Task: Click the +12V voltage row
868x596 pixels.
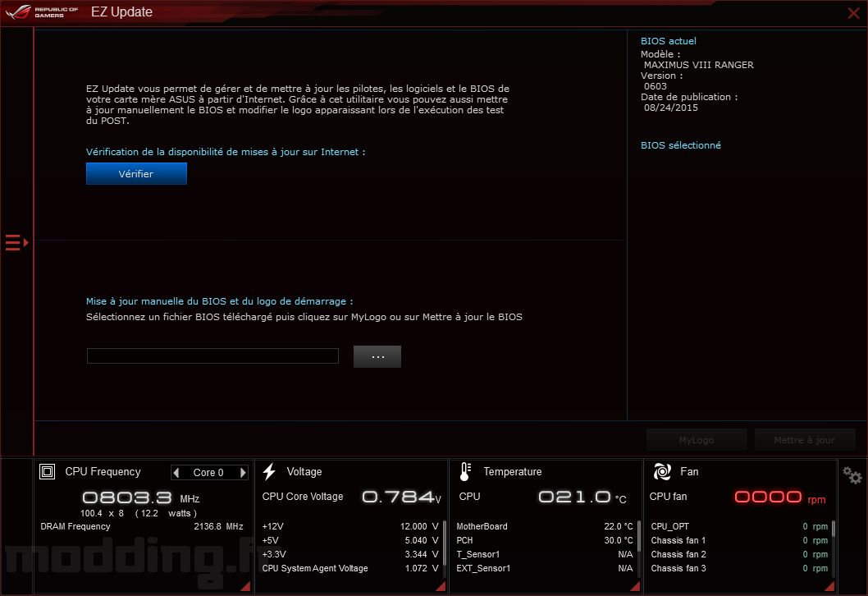Action: click(350, 526)
